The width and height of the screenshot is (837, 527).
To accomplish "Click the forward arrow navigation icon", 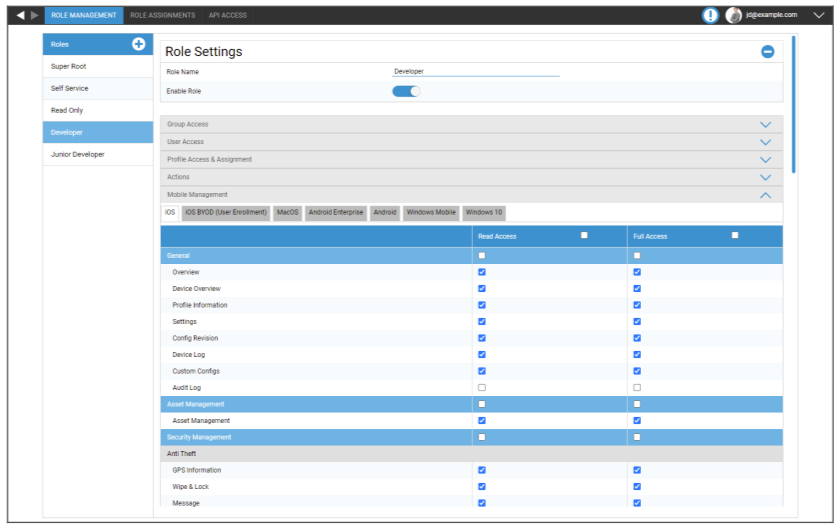I will tap(35, 15).
